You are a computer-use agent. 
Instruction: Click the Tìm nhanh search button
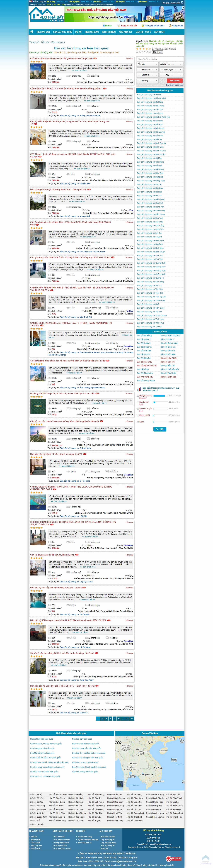175,81
